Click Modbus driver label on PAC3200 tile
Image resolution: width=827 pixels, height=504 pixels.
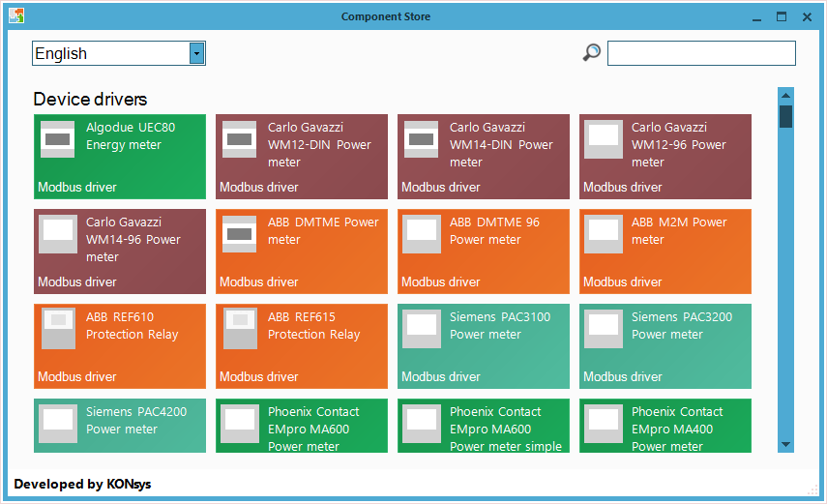tap(623, 377)
